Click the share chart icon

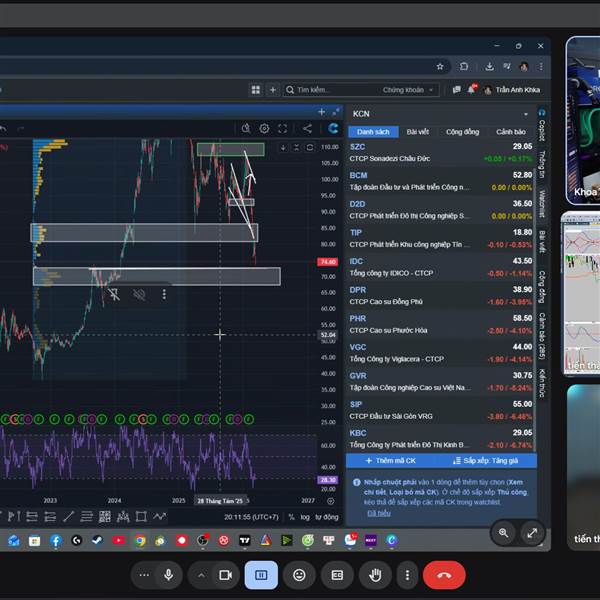[x=307, y=128]
